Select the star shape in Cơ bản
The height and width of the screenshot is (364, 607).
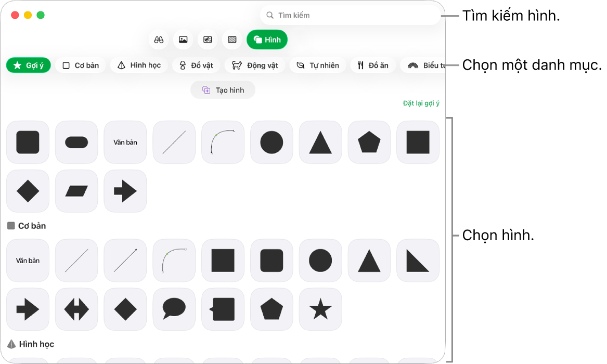pos(320,309)
